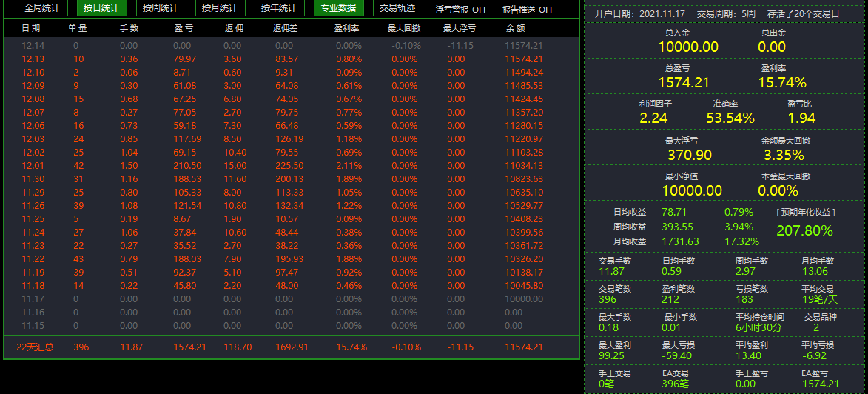This screenshot has width=868, height=394.
Task: Click the 月均收益 value 1731.63
Action: (x=680, y=241)
